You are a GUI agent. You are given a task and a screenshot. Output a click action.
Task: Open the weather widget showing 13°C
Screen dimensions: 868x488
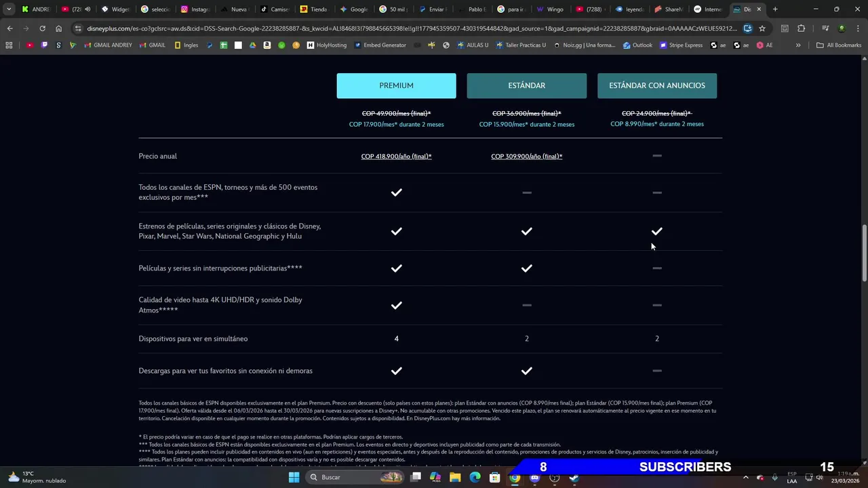[37, 477]
